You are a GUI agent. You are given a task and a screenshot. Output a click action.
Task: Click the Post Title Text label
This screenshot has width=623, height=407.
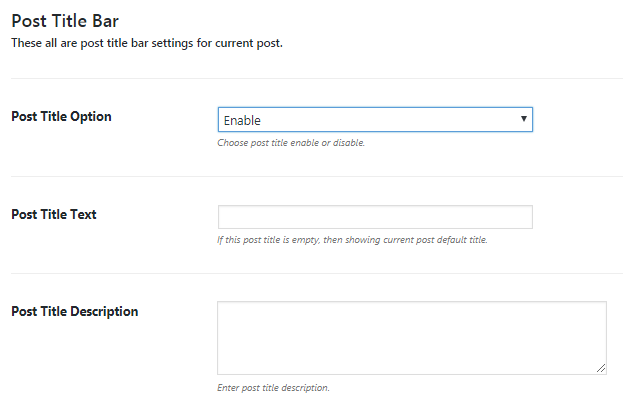(54, 214)
